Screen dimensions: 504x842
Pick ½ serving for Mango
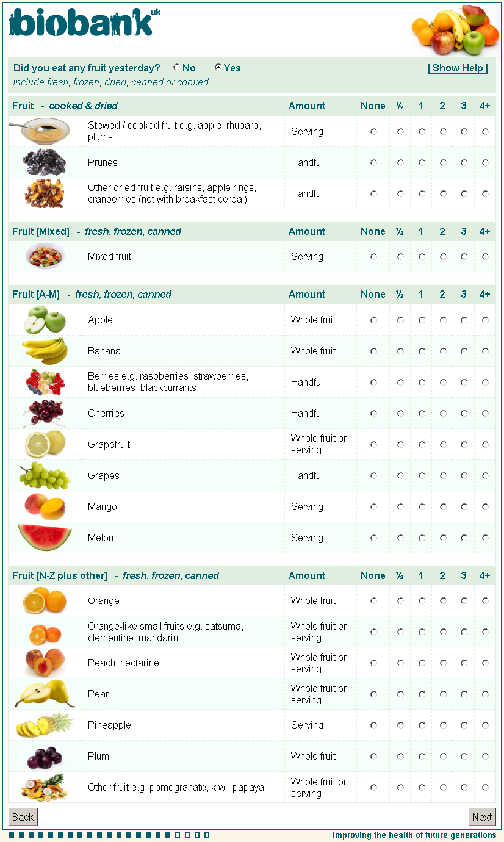click(x=400, y=507)
